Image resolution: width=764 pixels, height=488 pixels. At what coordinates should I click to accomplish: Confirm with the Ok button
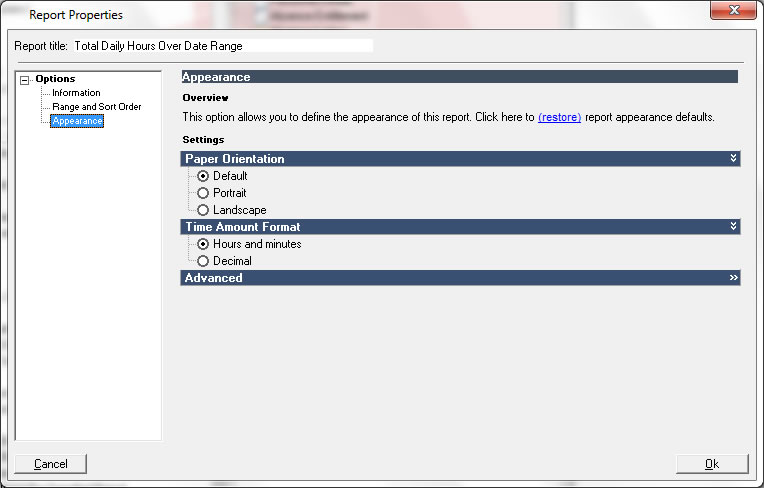(x=711, y=464)
